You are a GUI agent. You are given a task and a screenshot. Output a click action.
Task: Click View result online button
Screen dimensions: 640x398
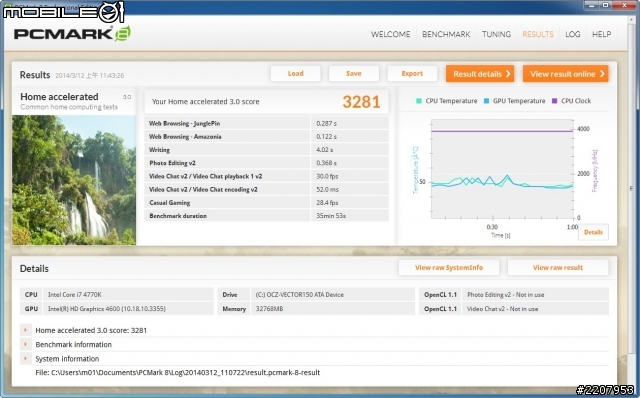pyautogui.click(x=566, y=74)
